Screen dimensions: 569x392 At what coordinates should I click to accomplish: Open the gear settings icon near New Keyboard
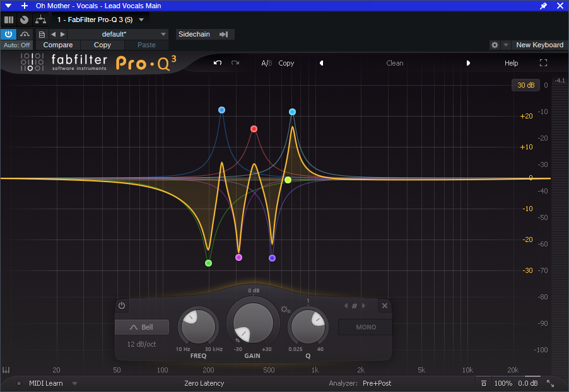coord(494,45)
